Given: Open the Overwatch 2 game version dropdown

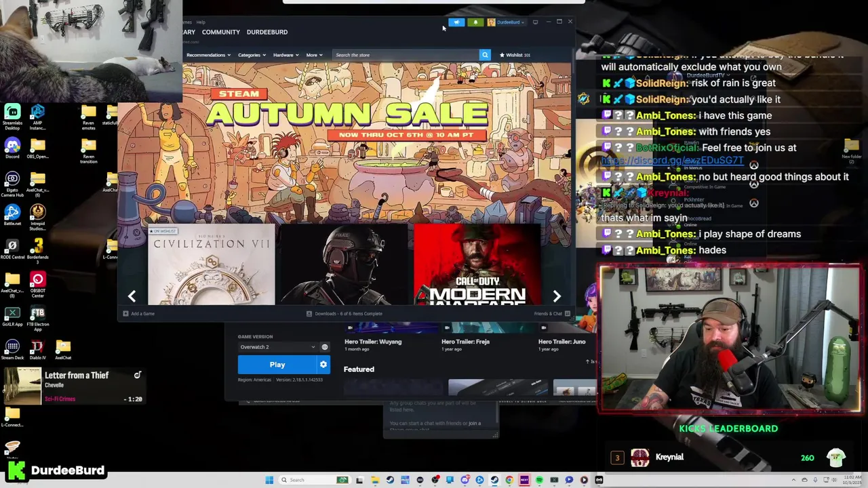Looking at the screenshot, I should (277, 347).
